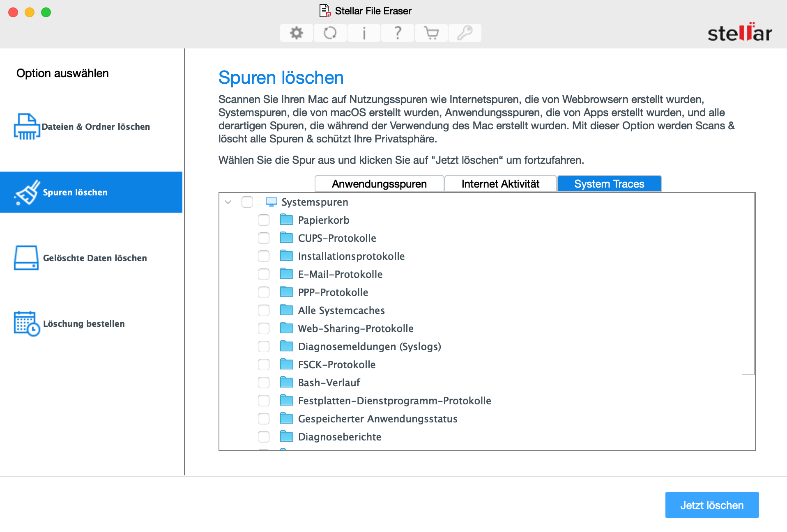Click the Bash-Verlauf folder icon
The width and height of the screenshot is (787, 532).
click(287, 382)
